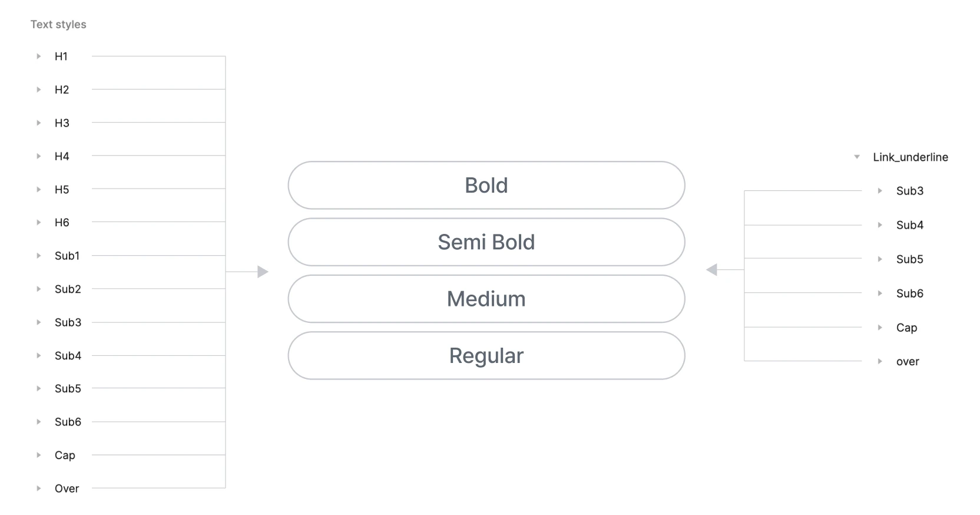Select the Link_underline group label
This screenshot has width=980, height=515.
point(911,157)
